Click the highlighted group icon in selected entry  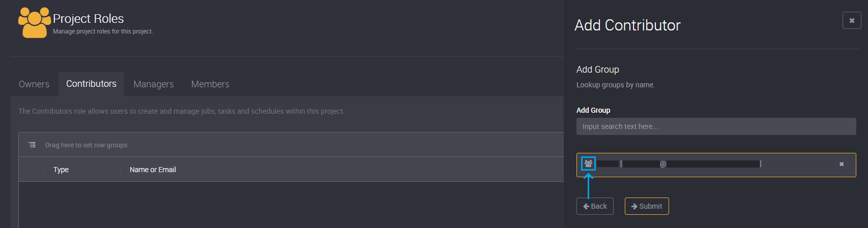coord(588,164)
